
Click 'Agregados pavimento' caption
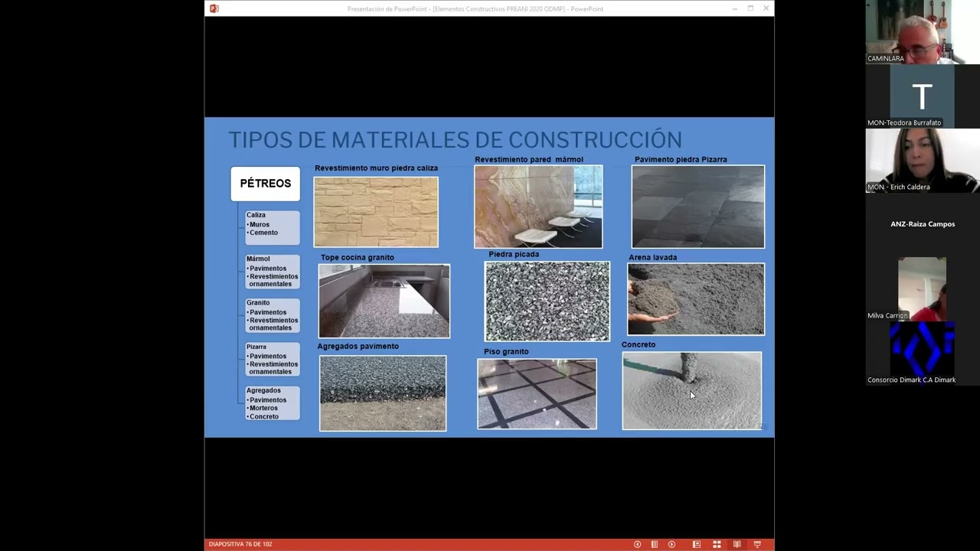point(358,346)
